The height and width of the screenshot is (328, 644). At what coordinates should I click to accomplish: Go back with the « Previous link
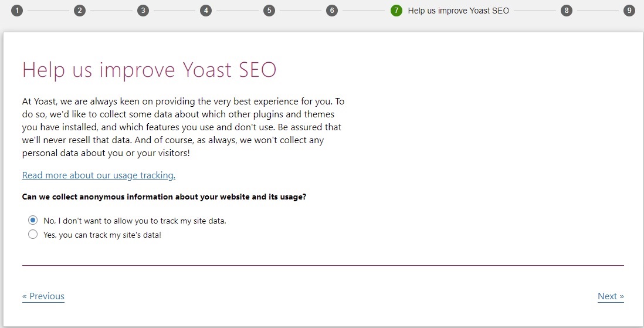[43, 296]
